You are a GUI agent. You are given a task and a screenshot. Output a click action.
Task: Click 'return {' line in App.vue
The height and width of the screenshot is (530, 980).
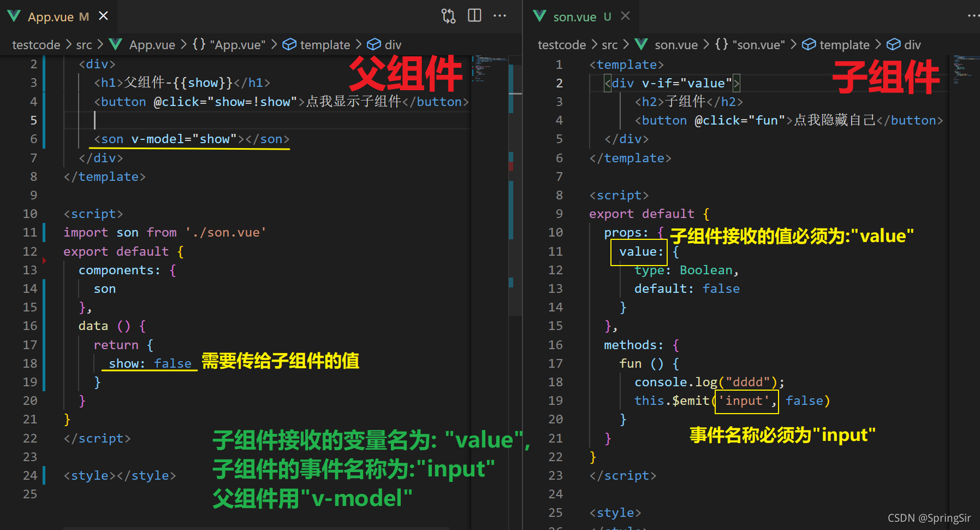click(x=123, y=345)
